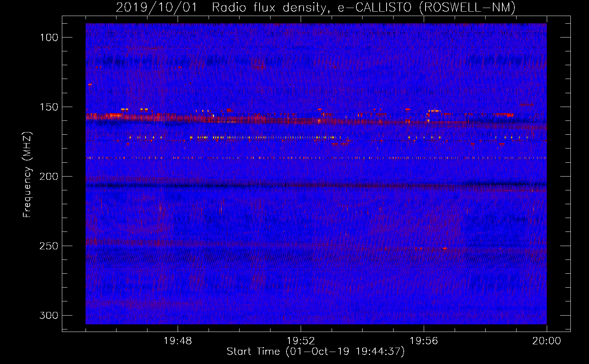Click the 19:48 time tick label
This screenshot has height=364, width=589.
point(178,341)
